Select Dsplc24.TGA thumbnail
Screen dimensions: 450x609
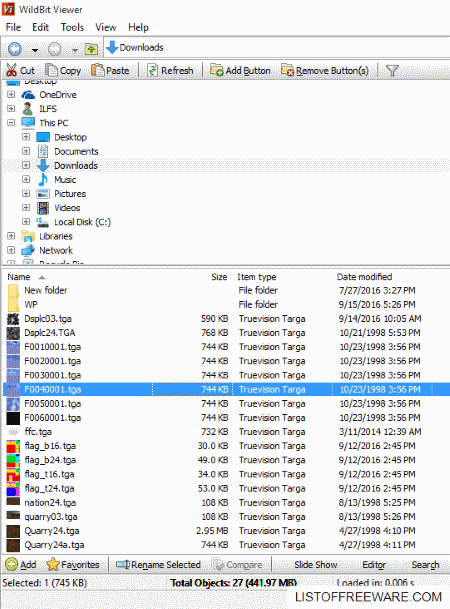pyautogui.click(x=13, y=333)
